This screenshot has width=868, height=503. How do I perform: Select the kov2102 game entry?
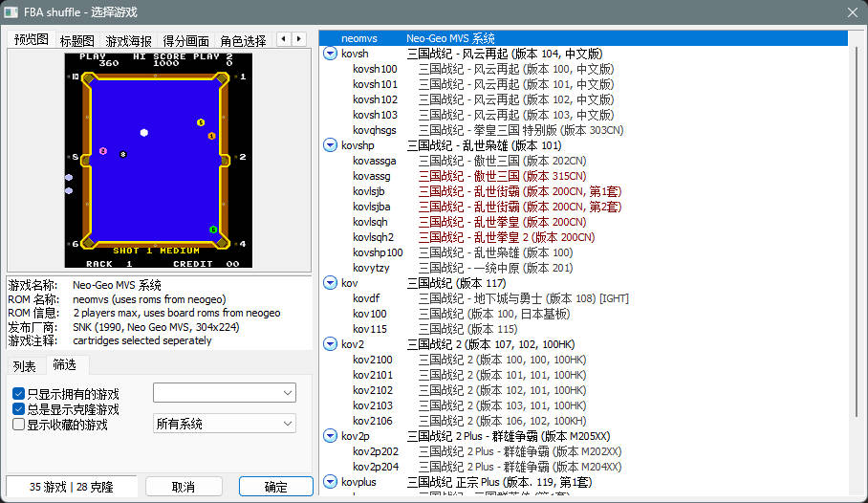pos(583,390)
